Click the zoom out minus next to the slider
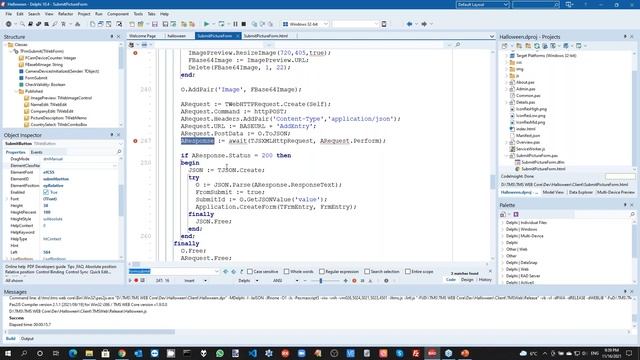This screenshot has height=360, width=640. click(305, 281)
